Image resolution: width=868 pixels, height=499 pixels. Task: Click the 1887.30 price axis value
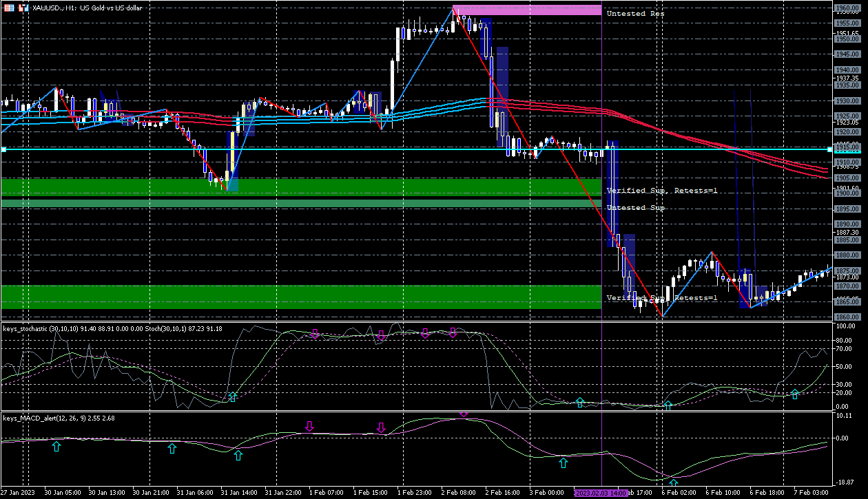click(846, 232)
